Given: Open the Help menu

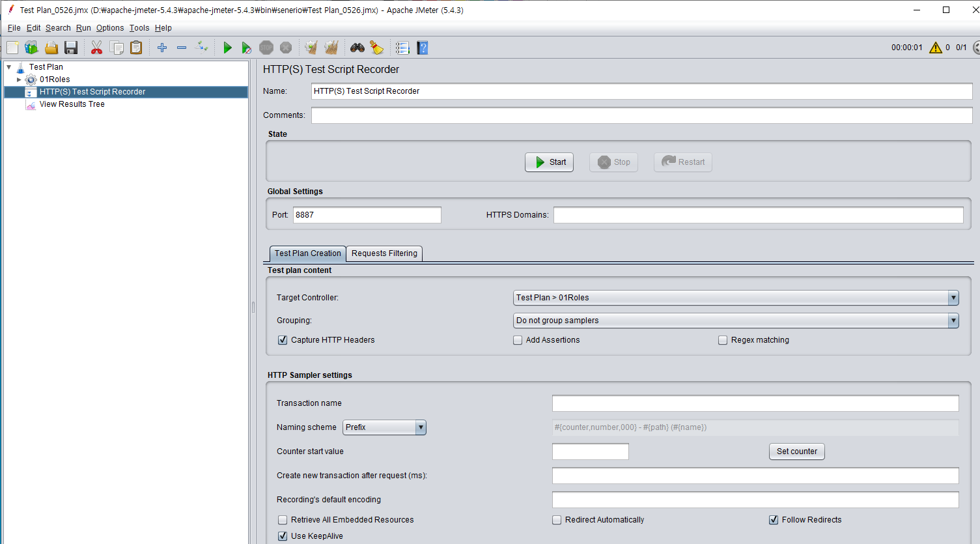Looking at the screenshot, I should point(163,28).
